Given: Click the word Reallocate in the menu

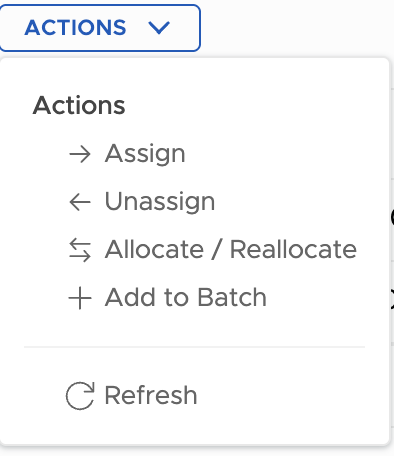Looking at the screenshot, I should [x=293, y=249].
